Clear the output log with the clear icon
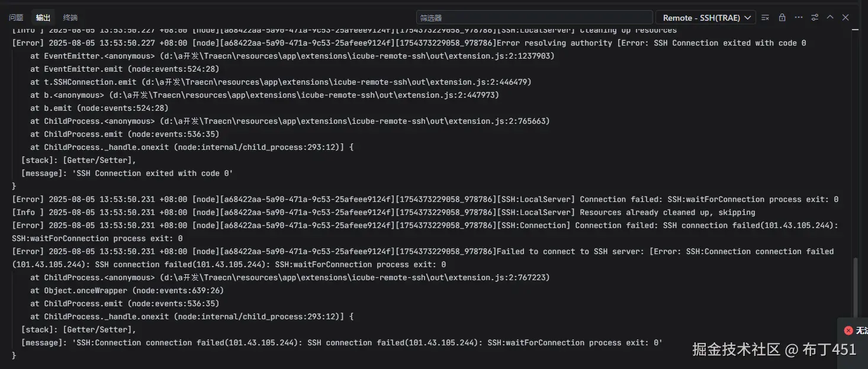The width and height of the screenshot is (868, 369). coord(766,18)
